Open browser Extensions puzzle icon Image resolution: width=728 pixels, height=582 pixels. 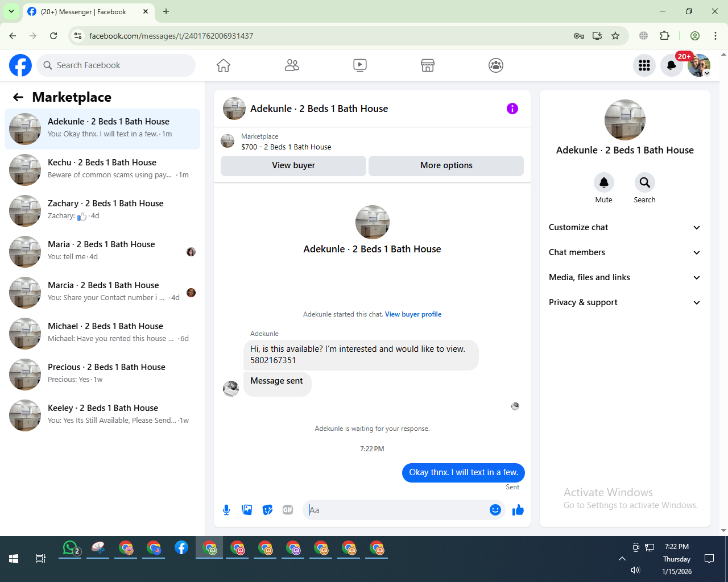664,36
